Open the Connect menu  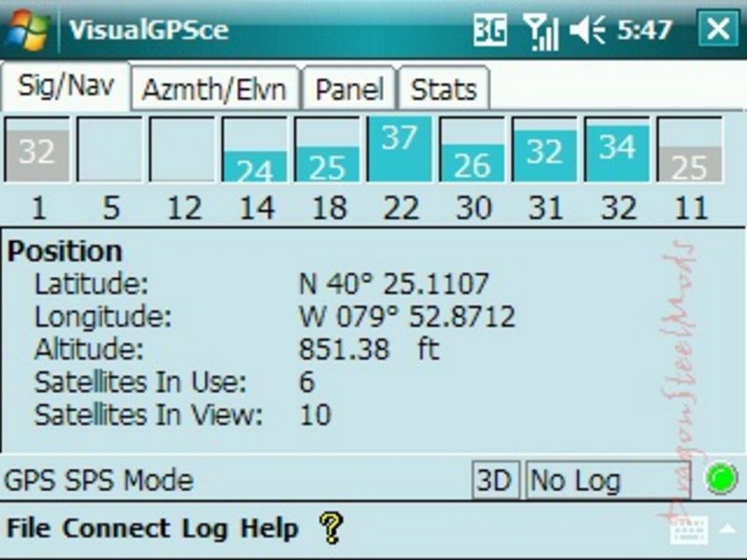tap(117, 528)
